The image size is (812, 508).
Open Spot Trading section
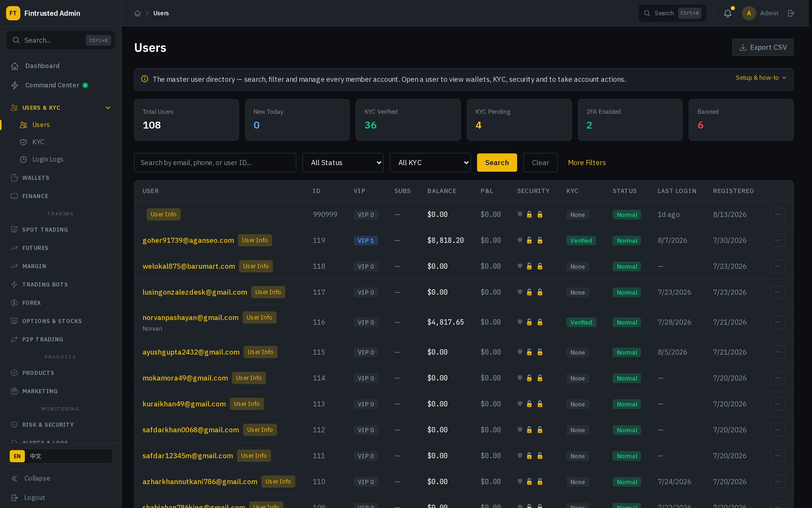[61, 229]
